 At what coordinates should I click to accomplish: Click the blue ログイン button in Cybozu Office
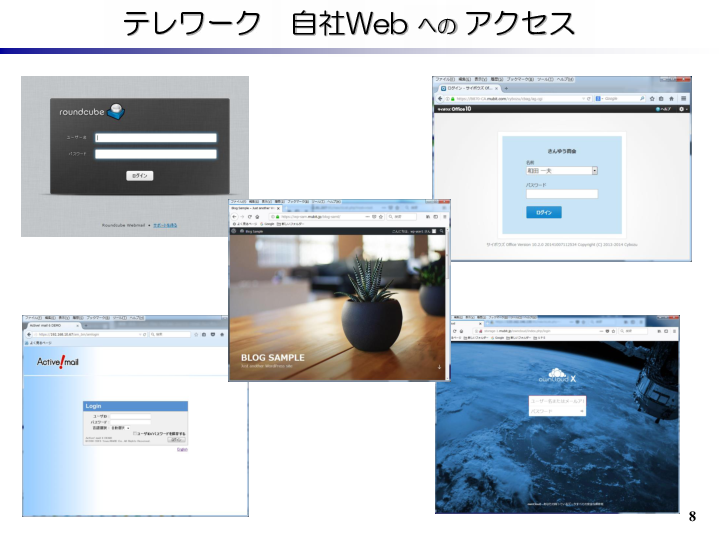(x=543, y=212)
